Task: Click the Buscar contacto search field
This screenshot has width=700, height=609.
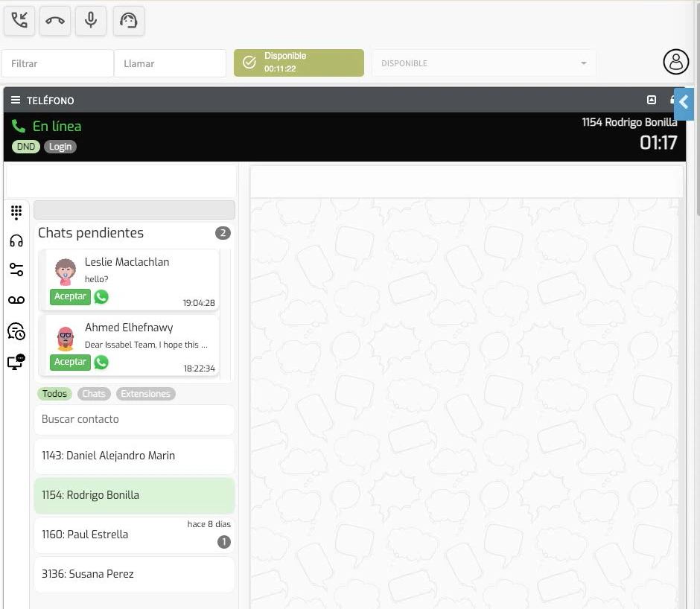Action: (134, 419)
